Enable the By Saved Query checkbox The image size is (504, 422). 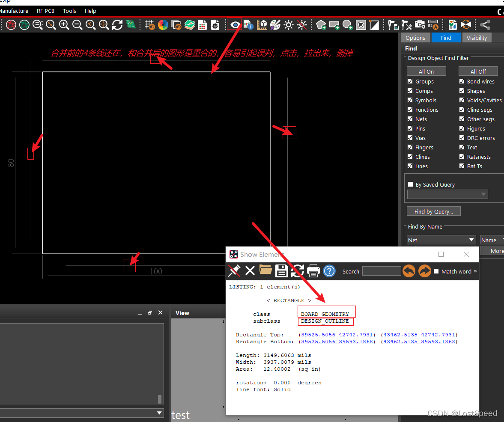pos(410,184)
